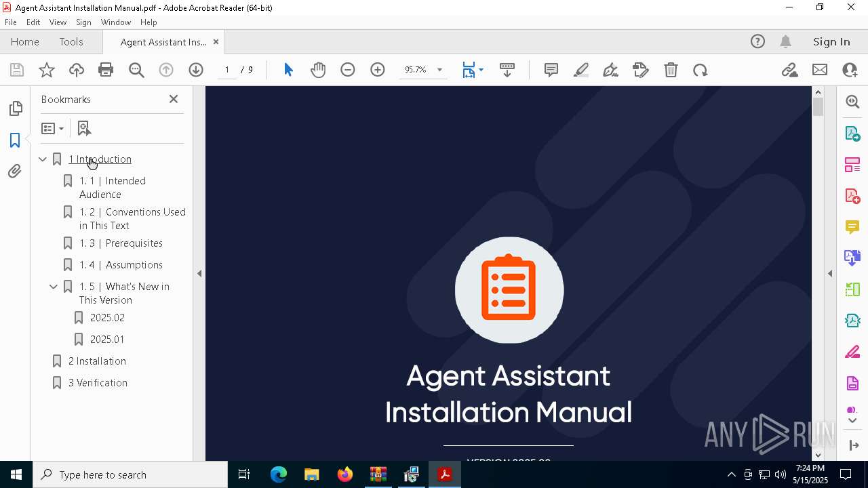Find the current bookmark icon
Image resolution: width=868 pixels, height=488 pixels.
[x=84, y=128]
